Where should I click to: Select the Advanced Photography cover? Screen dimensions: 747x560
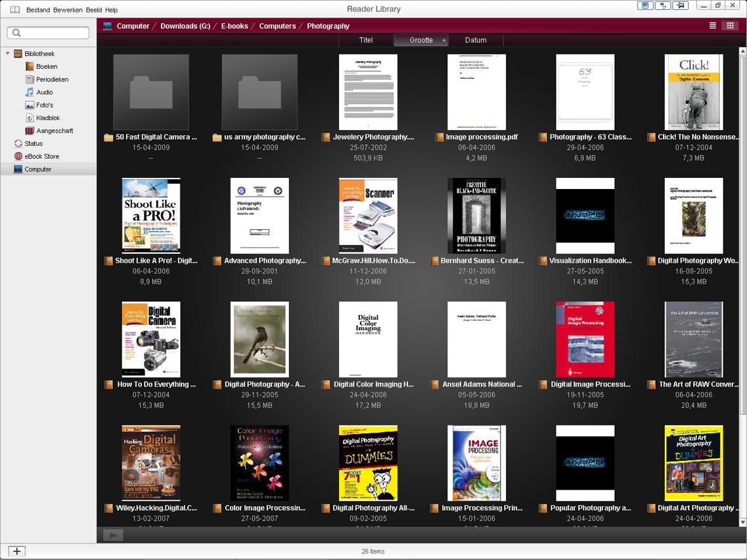point(260,216)
